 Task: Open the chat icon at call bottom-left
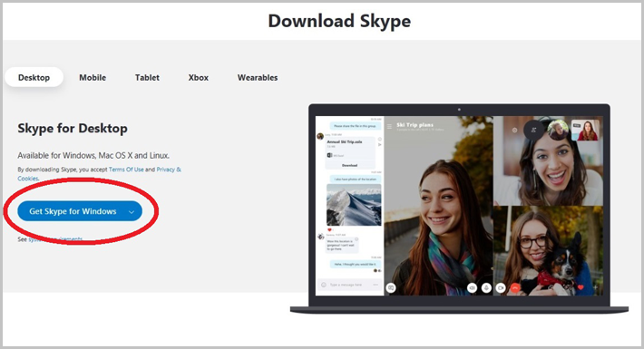(x=391, y=288)
